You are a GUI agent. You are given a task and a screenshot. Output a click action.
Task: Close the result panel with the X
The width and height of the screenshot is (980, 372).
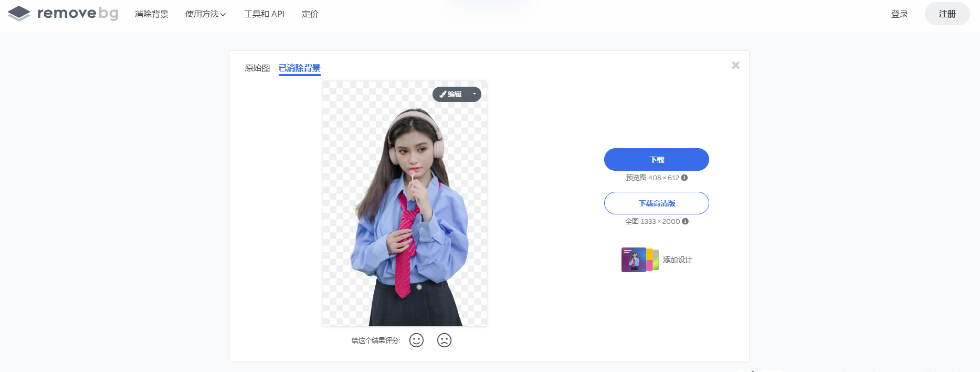tap(735, 65)
